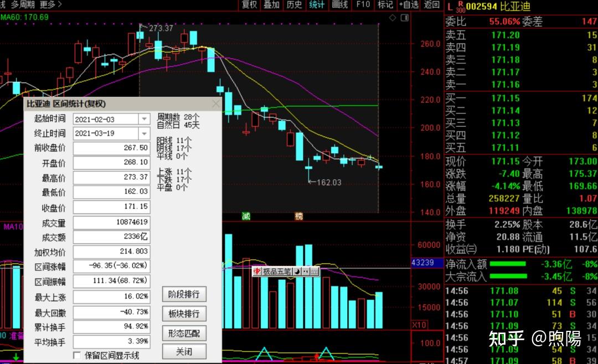Click the 最大上涨 value 16.02%
This screenshot has width=598, height=364.
click(x=111, y=297)
